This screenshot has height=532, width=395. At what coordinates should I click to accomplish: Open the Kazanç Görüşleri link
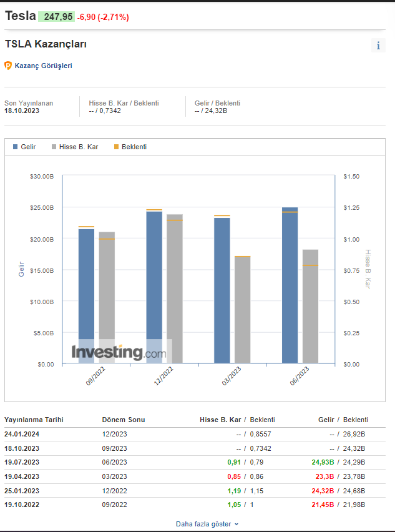(x=43, y=66)
